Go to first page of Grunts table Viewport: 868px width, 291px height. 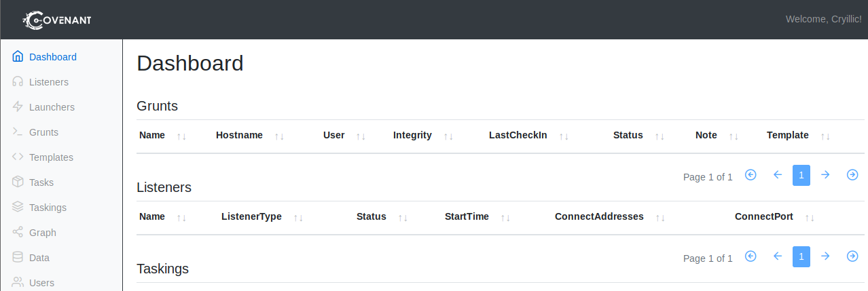pos(751,175)
